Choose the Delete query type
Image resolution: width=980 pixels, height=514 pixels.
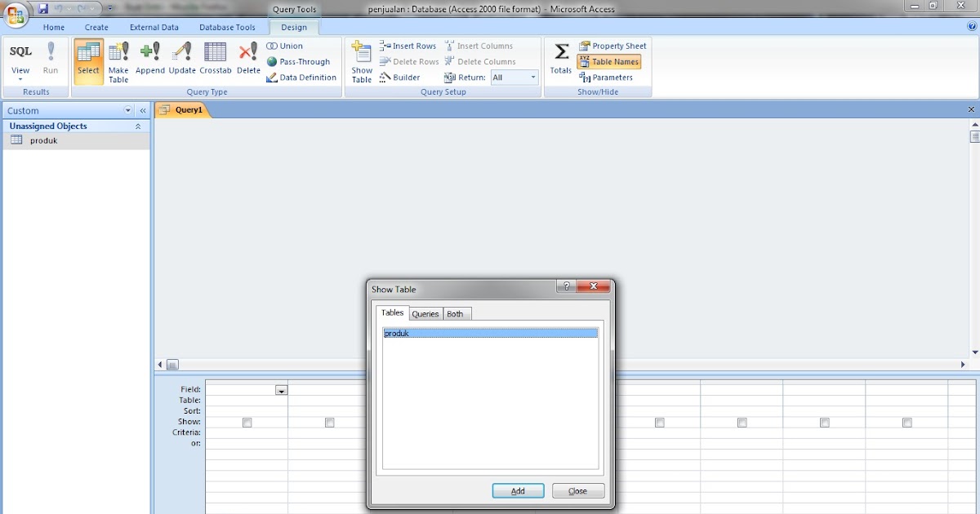coord(248,60)
